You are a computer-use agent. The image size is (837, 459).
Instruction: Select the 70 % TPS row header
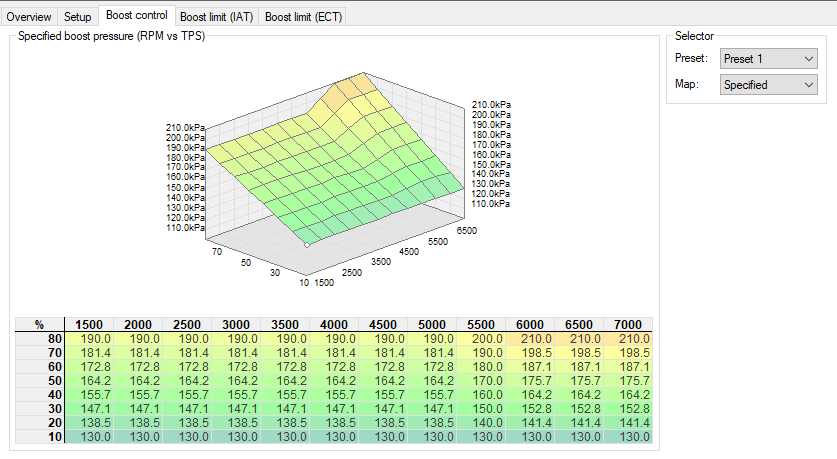tap(40, 353)
